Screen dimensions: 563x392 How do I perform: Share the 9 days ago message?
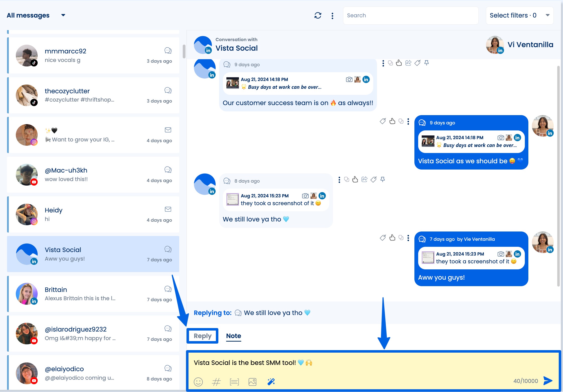[408, 63]
